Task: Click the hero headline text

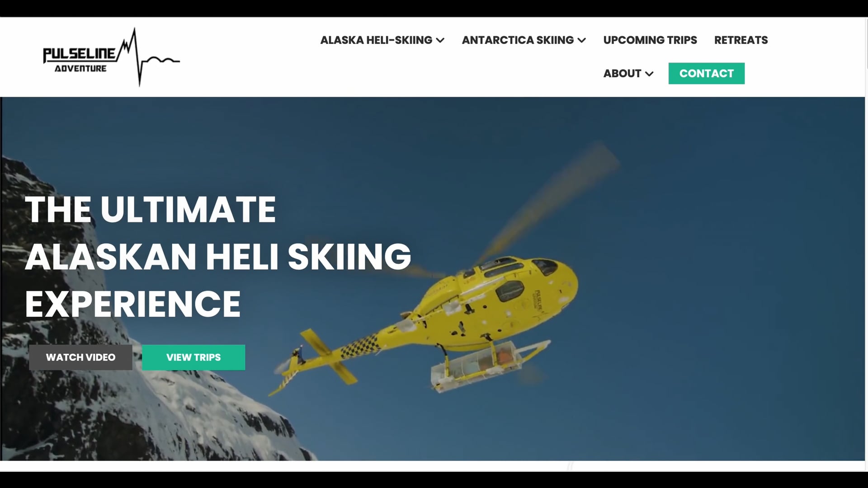Action: (218, 257)
